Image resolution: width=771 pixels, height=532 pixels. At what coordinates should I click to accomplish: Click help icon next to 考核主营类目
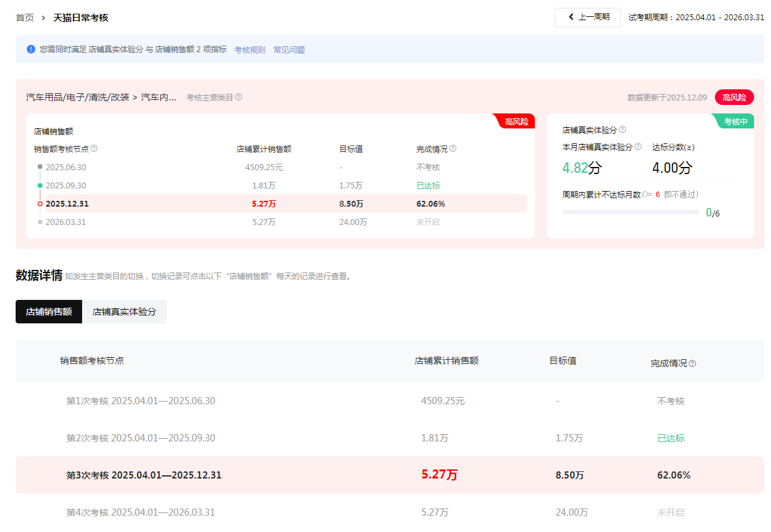[x=239, y=97]
